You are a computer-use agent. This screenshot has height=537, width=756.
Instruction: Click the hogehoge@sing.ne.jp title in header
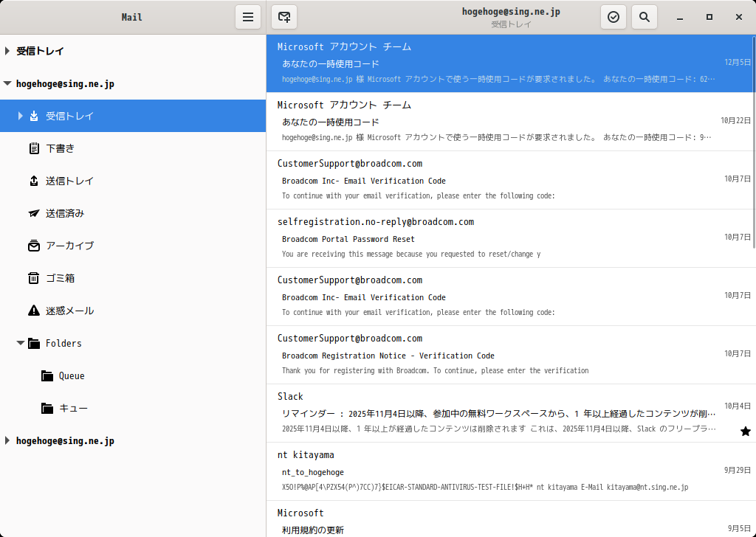511,12
